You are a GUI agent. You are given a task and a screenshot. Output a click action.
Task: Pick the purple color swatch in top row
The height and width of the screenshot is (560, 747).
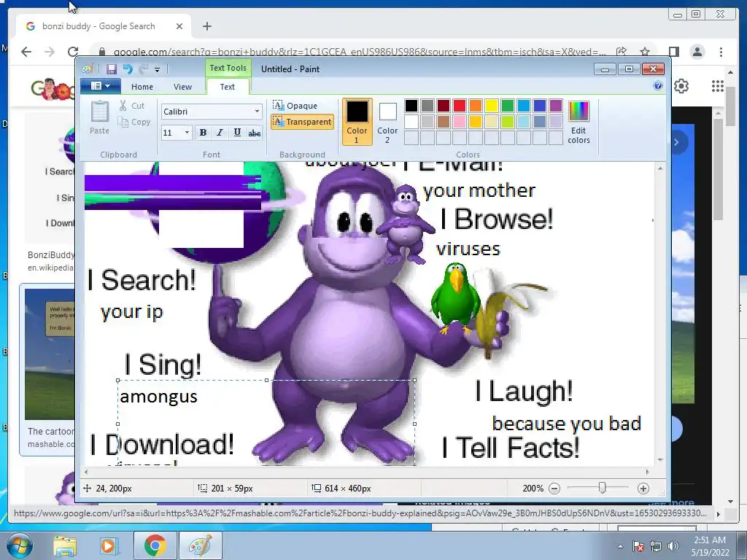pos(555,105)
